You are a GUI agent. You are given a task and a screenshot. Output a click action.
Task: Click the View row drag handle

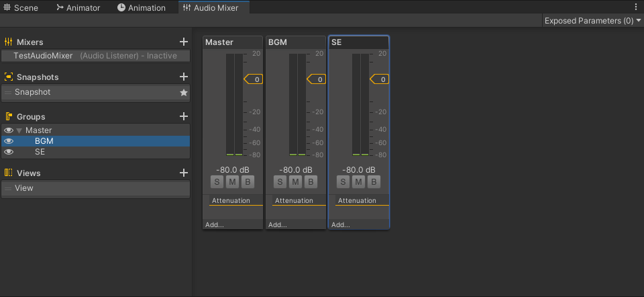point(8,188)
